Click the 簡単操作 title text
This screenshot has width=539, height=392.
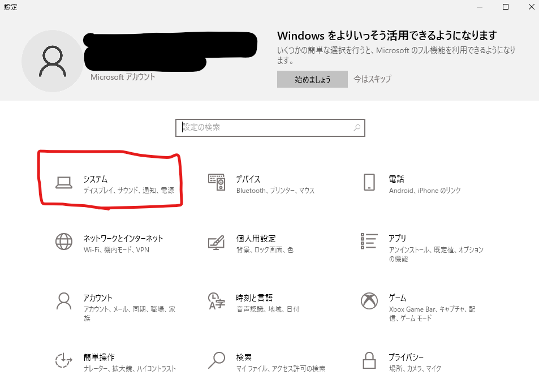pyautogui.click(x=99, y=357)
